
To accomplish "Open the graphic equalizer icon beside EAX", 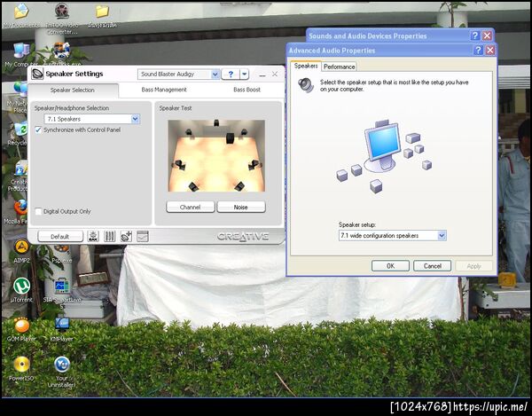I will click(x=109, y=236).
